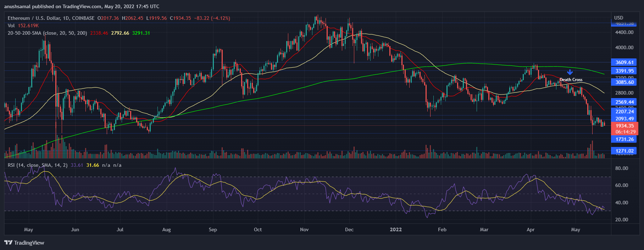Click the RSI value 33.61
Image resolution: width=644 pixels, height=250 pixels.
pyautogui.click(x=77, y=165)
